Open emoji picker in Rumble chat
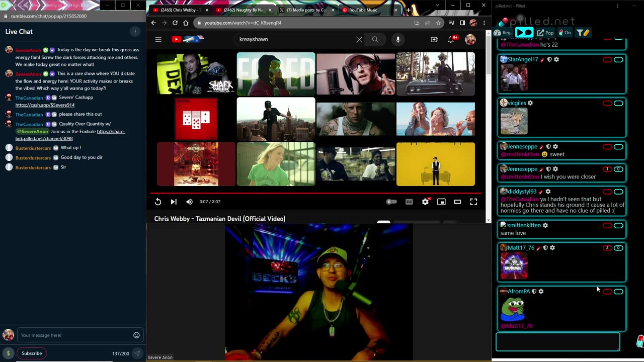 (136, 335)
